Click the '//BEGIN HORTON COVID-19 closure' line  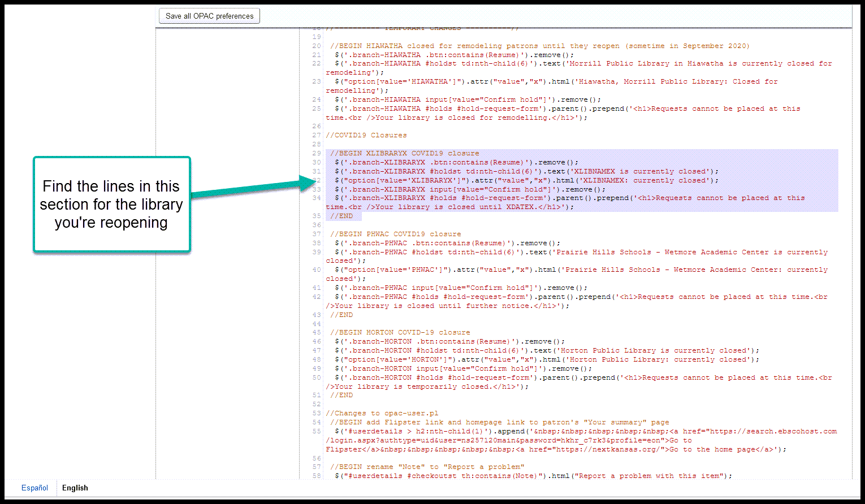pyautogui.click(x=400, y=332)
